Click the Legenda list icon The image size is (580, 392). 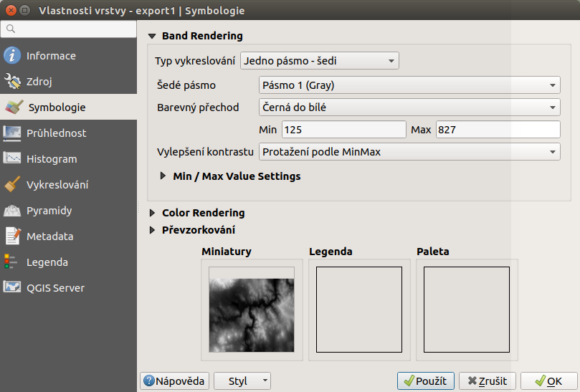coord(11,262)
